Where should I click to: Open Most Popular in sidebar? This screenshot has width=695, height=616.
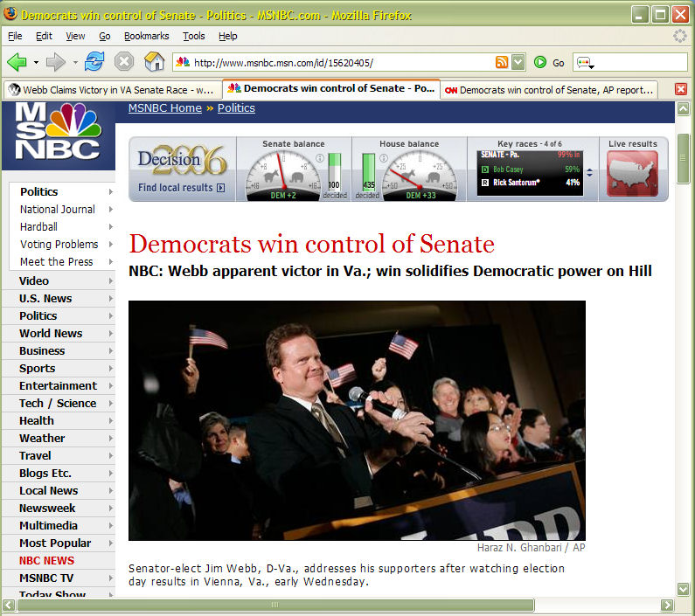click(x=55, y=543)
